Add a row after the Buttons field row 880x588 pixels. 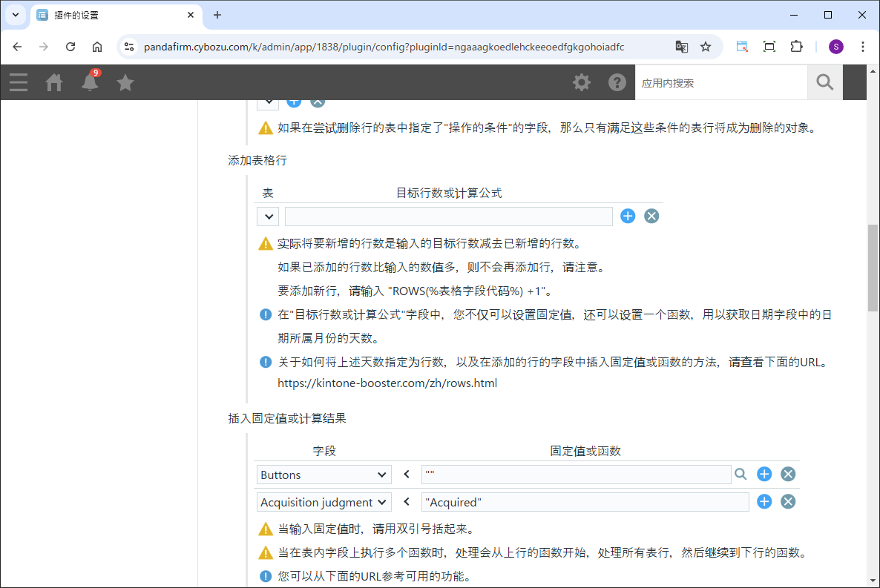point(764,475)
